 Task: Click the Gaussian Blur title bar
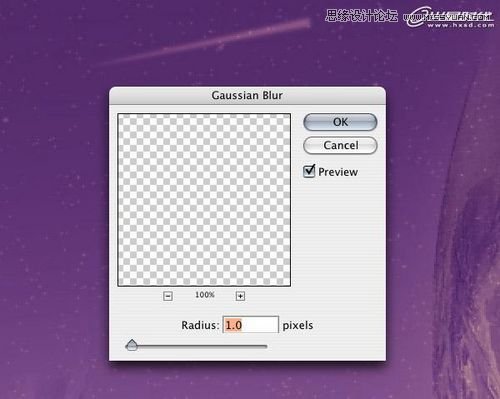point(247,96)
